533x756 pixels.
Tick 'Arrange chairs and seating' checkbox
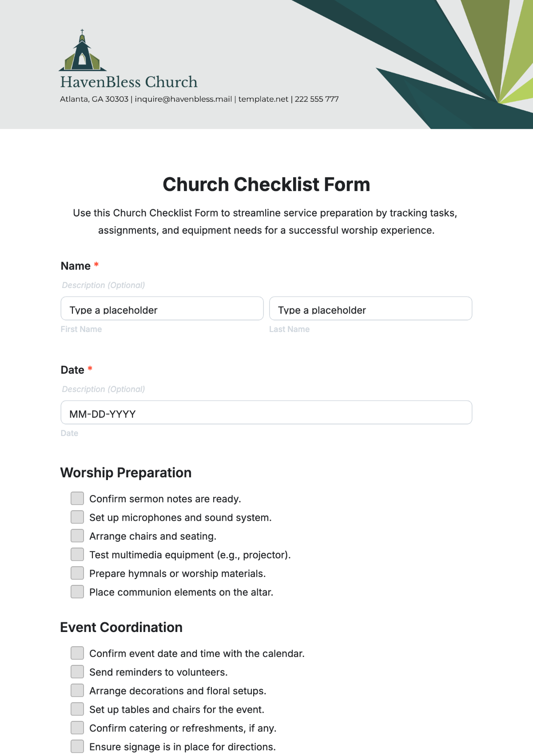pos(77,536)
